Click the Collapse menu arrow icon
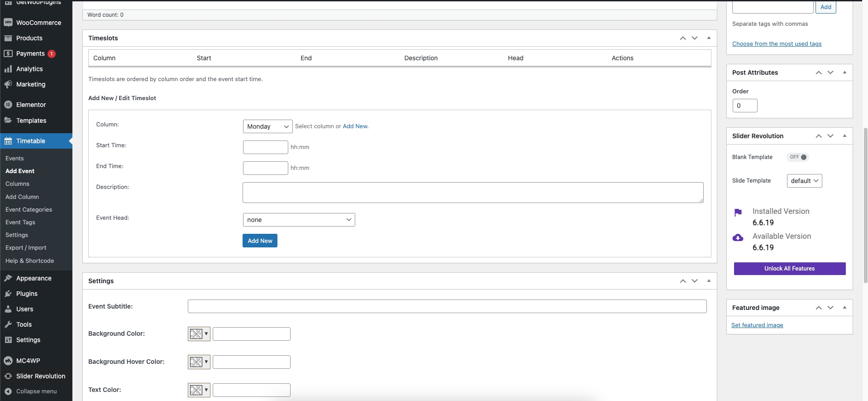 (8, 391)
